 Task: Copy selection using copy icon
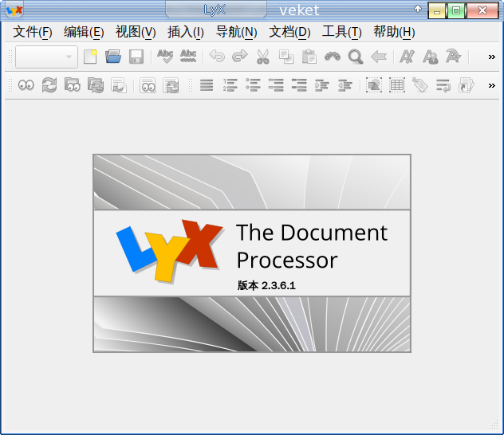click(x=286, y=57)
